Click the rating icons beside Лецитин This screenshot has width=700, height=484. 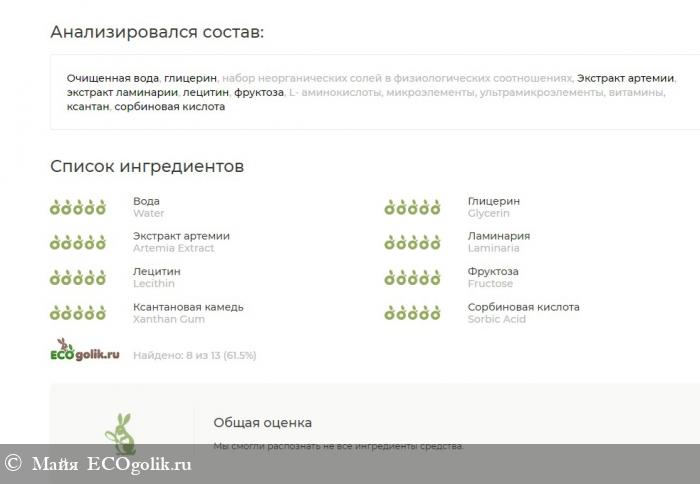77,278
